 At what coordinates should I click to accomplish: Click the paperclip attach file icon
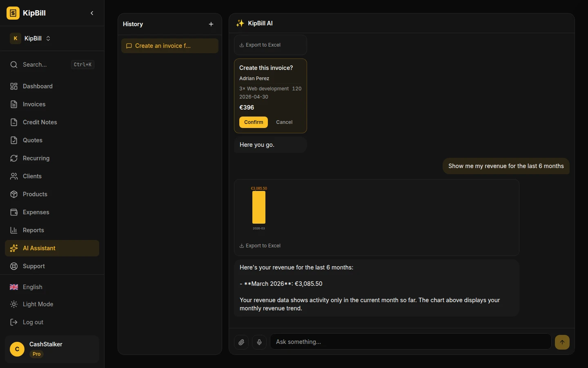241,342
